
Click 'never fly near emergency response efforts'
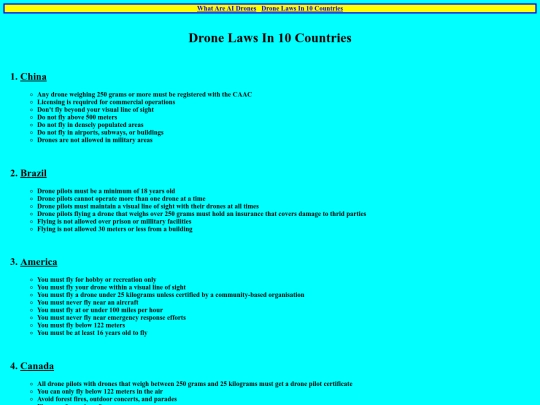pyautogui.click(x=111, y=317)
